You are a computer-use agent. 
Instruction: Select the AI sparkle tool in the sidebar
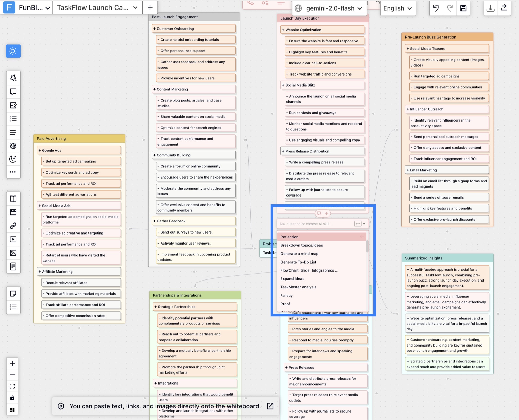tap(13, 78)
